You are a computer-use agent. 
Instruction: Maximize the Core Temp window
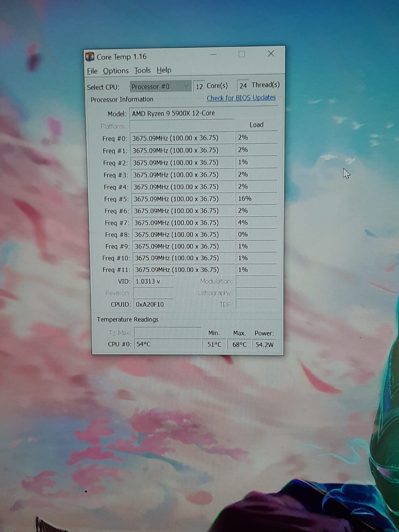tap(242, 54)
